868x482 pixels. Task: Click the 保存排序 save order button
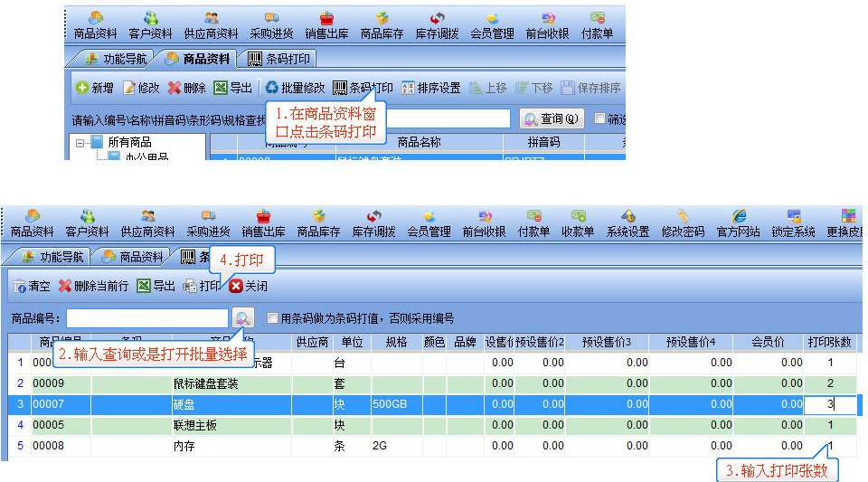point(590,88)
